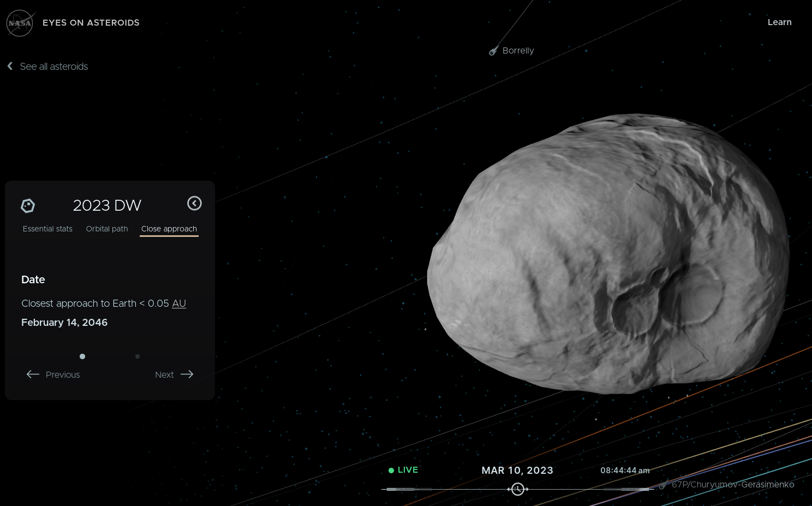Viewport: 812px width, 506px height.
Task: Open the Eyes on Asteroids home title
Action: (x=91, y=22)
